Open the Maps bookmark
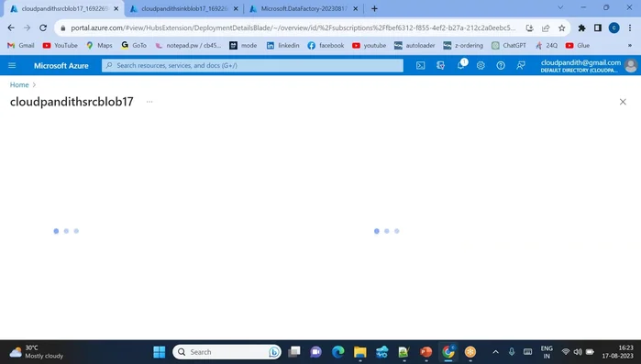 tap(99, 45)
